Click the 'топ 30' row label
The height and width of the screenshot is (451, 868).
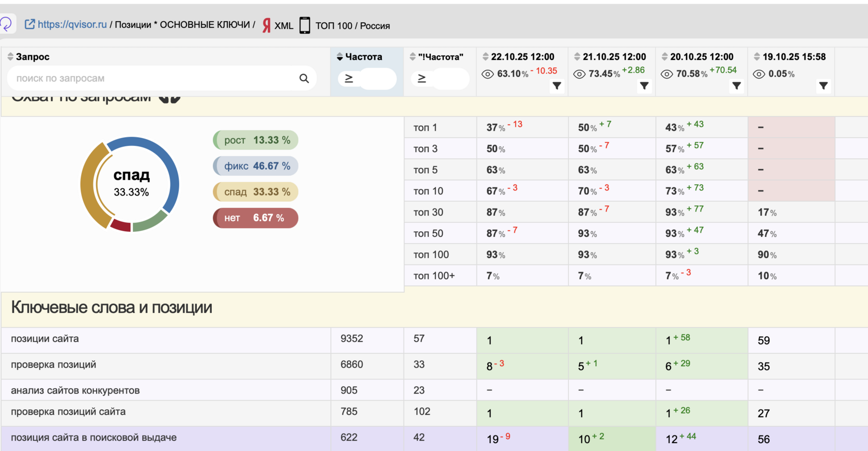point(428,213)
